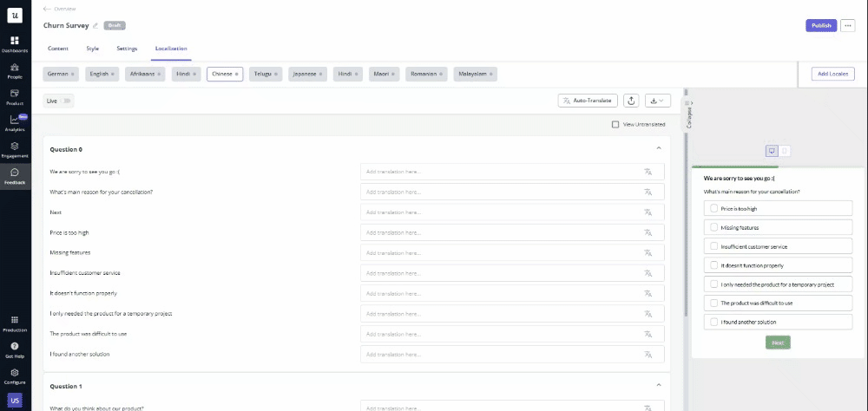
Task: Toggle the Live switch for the locale
Action: pos(66,101)
